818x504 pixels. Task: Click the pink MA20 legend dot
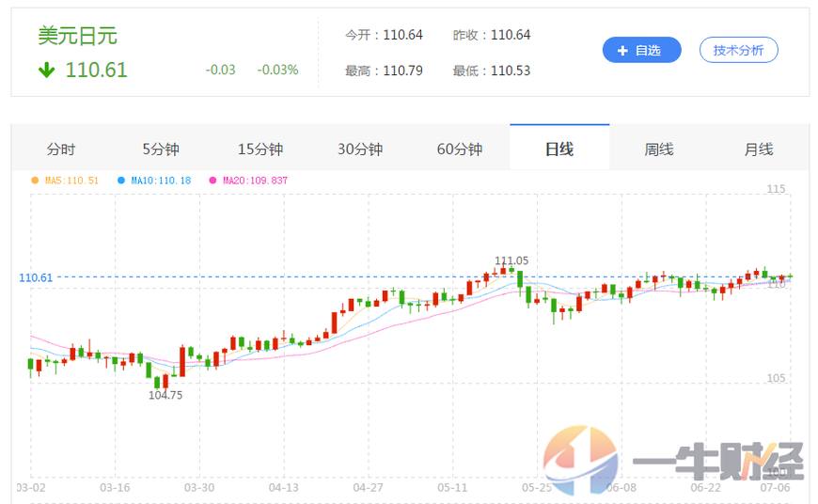[212, 181]
